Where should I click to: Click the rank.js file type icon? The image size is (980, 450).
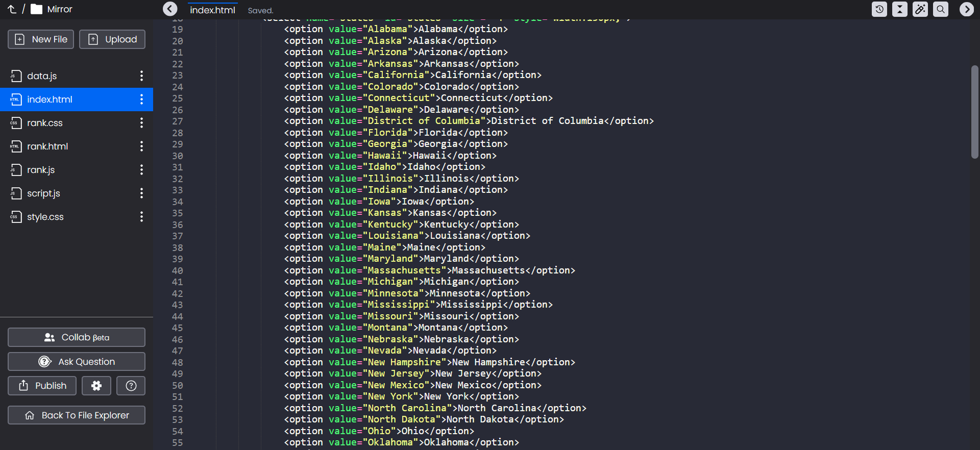[16, 170]
